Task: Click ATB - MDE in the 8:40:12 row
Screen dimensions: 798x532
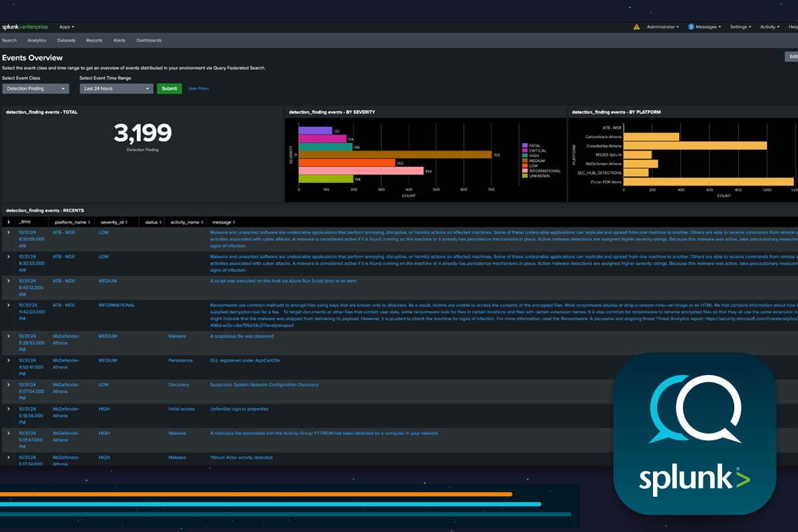Action: [64, 281]
